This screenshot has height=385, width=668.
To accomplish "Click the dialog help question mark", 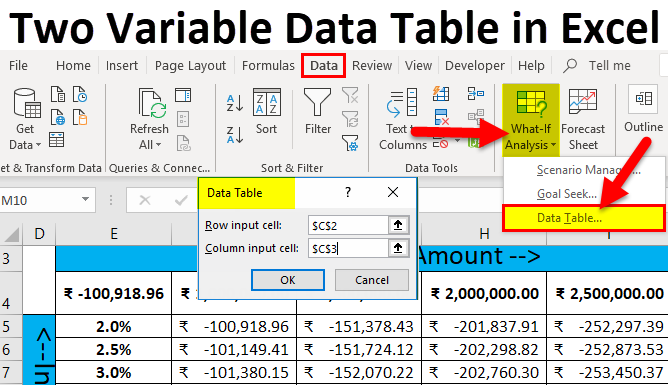I will point(348,192).
